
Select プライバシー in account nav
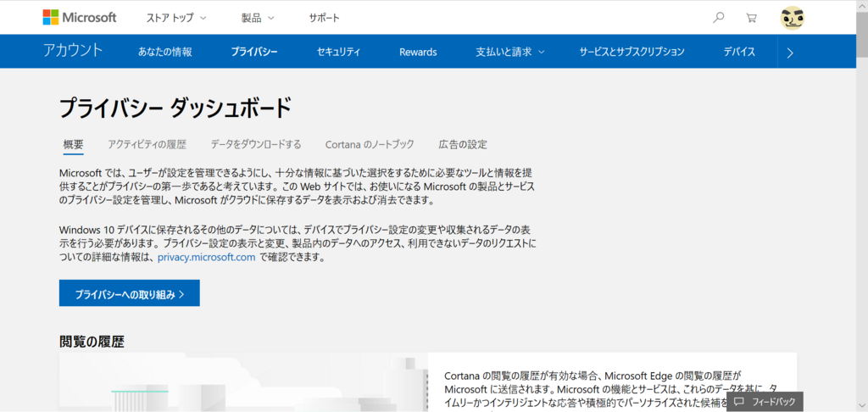[254, 52]
